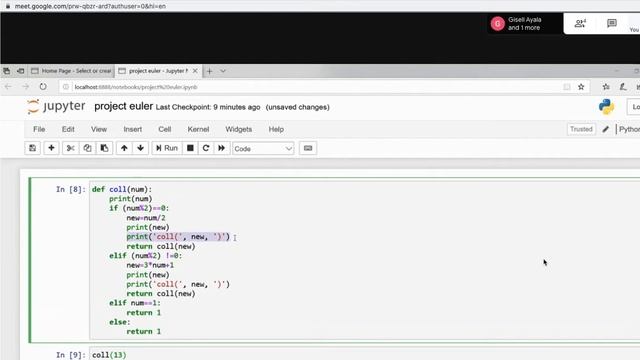Set tabs aside icon
The width and height of the screenshot is (640, 360).
click(20, 71)
